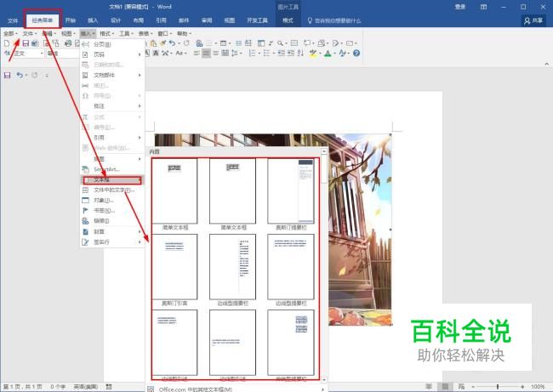Viewport: 553px width, 392px height.
Task: Click the Save icon in the Quick Access Toolbar
Action: click(x=7, y=75)
